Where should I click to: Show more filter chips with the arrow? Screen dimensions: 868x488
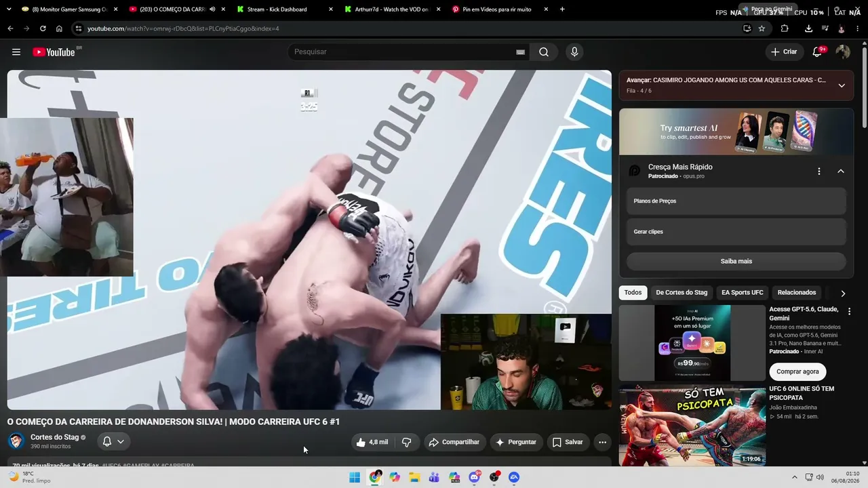843,293
